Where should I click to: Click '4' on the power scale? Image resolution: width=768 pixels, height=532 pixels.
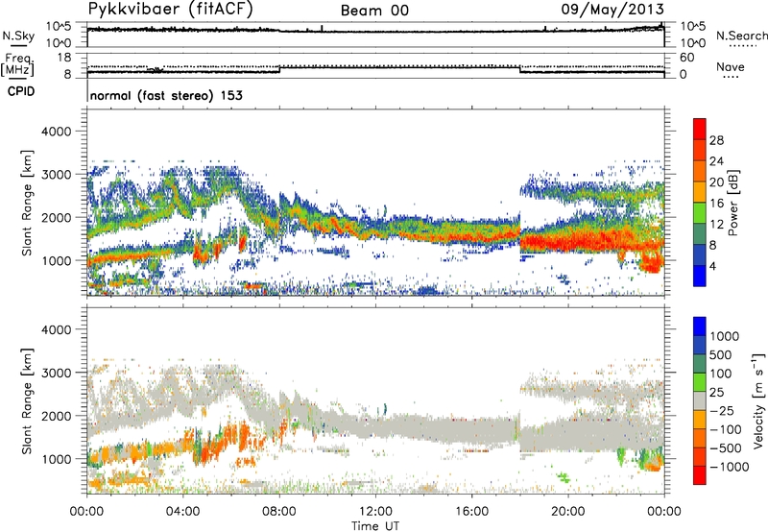tap(712, 267)
